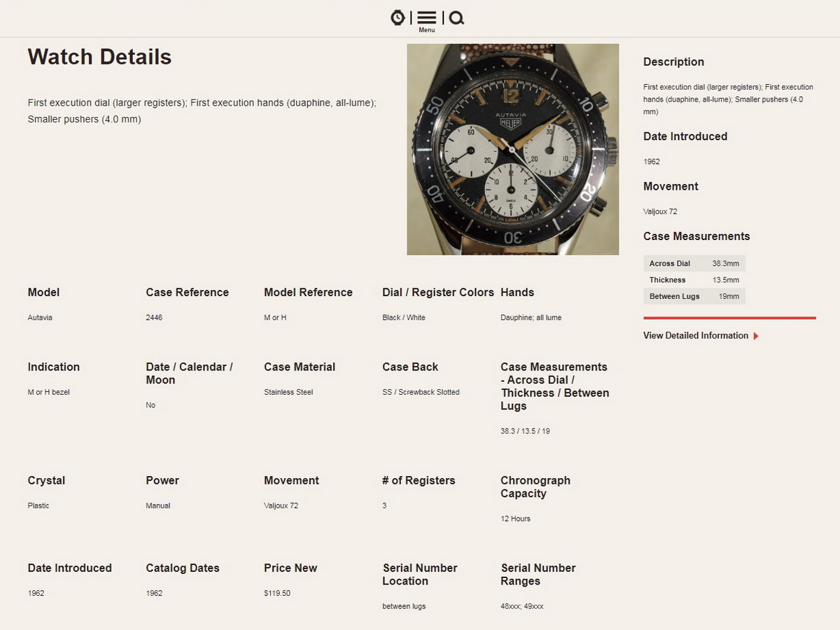This screenshot has height=630, width=840.
Task: Click the Menu label under the hamburger icon
Action: (427, 30)
